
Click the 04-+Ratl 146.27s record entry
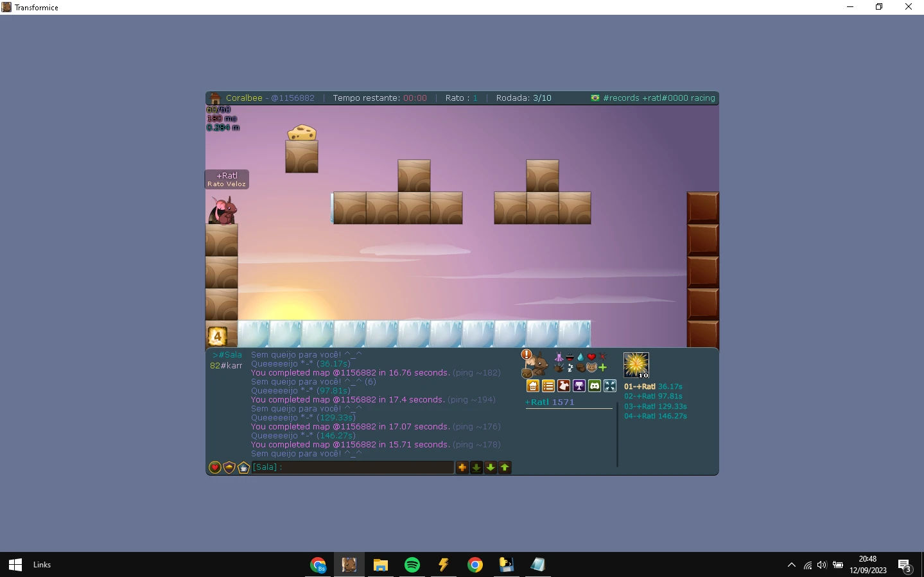(x=656, y=417)
